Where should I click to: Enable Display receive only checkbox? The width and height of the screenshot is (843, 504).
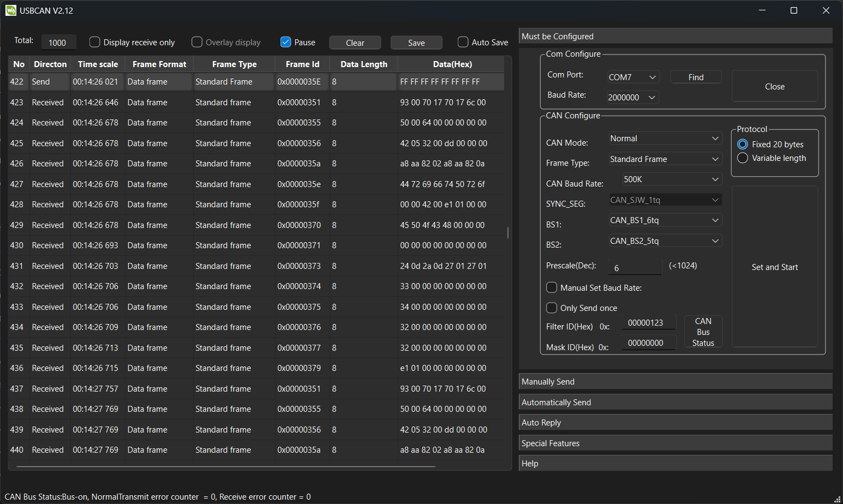(95, 42)
